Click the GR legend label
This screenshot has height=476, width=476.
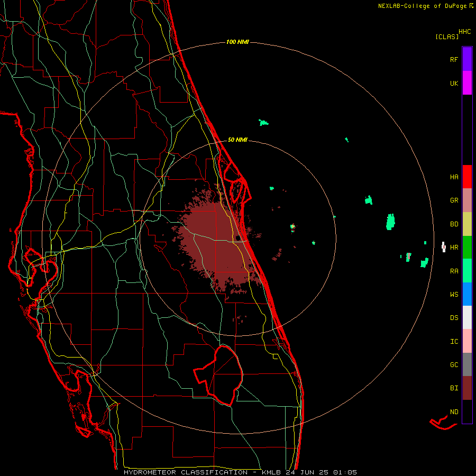click(x=454, y=200)
